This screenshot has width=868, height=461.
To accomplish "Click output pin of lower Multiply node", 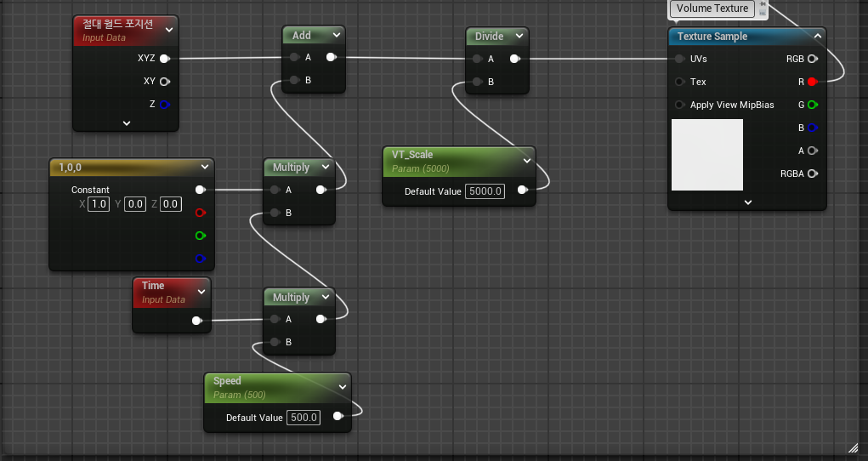I will [x=321, y=319].
